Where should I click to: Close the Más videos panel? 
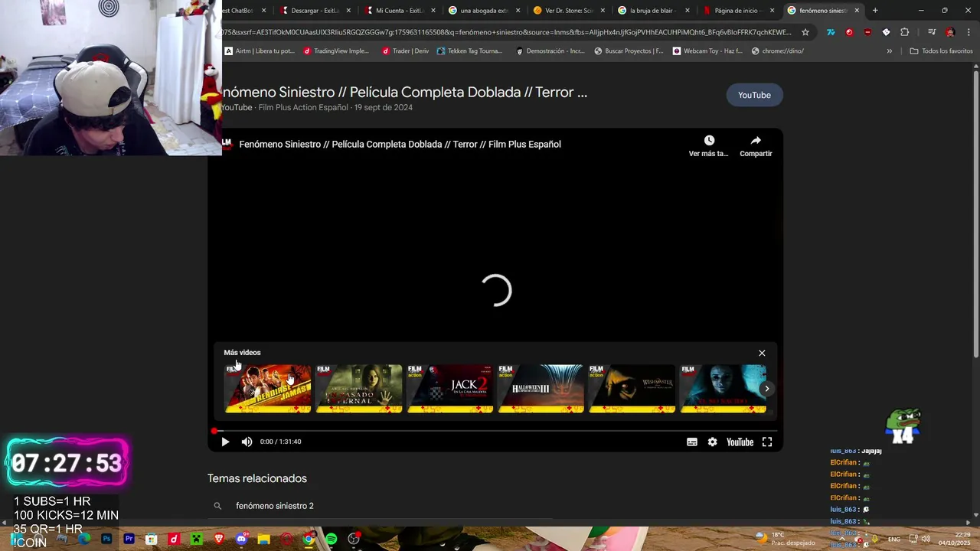[762, 353]
